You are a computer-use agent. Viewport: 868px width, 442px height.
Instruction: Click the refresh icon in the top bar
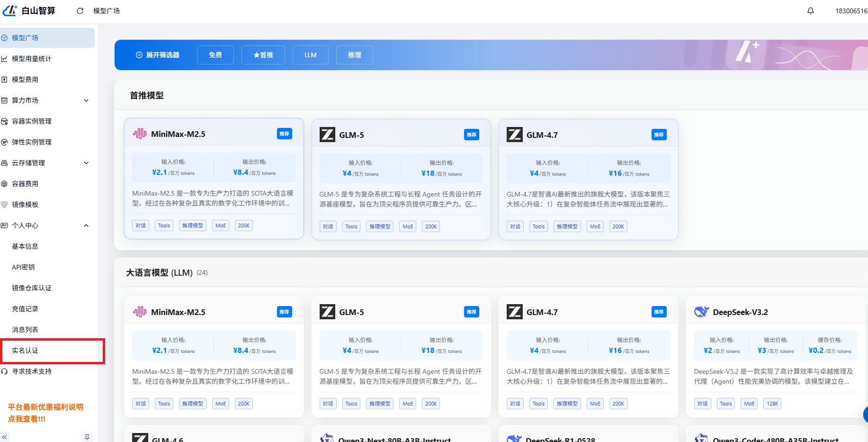click(80, 10)
